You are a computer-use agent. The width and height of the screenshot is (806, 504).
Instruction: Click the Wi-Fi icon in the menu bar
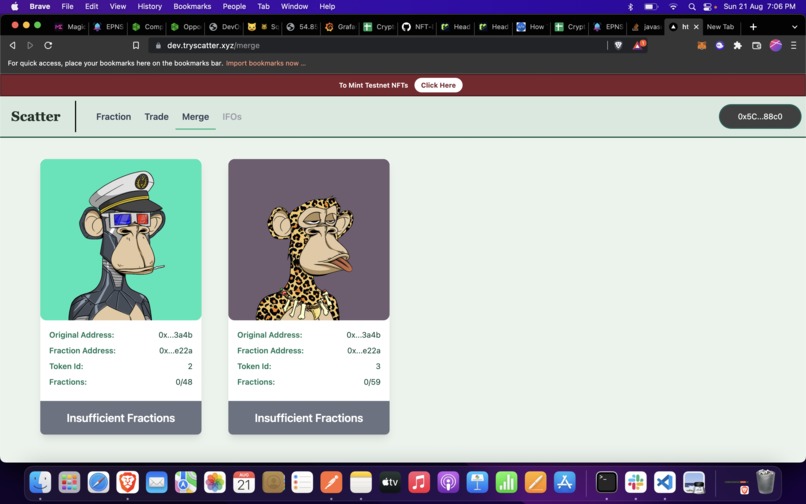tap(673, 7)
